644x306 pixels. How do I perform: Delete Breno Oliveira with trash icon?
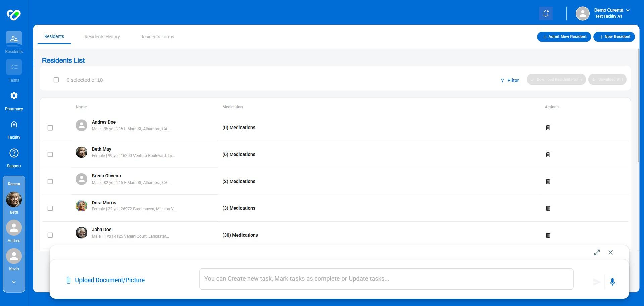(548, 182)
